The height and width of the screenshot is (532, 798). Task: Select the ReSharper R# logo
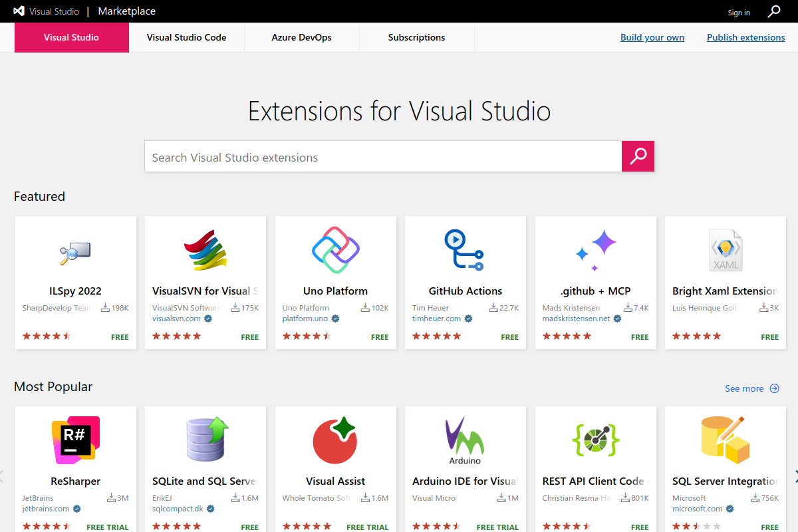click(76, 440)
